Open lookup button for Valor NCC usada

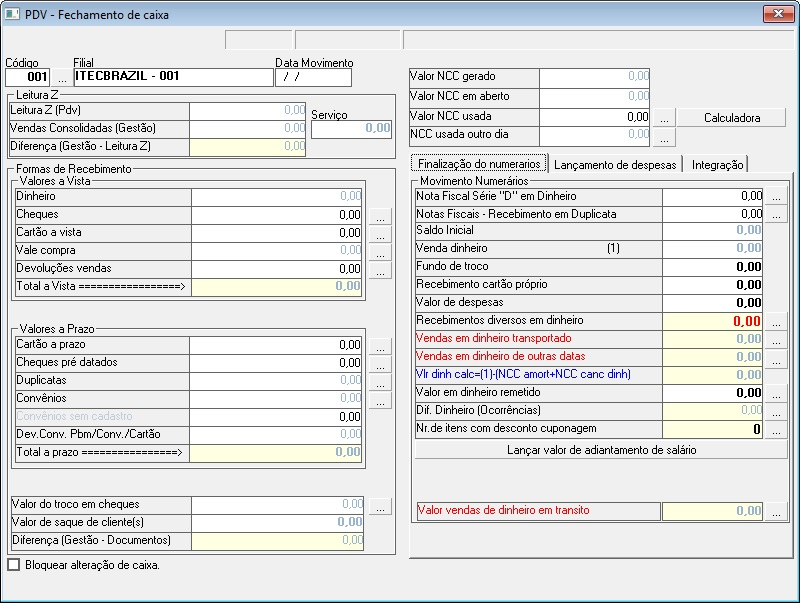click(664, 118)
